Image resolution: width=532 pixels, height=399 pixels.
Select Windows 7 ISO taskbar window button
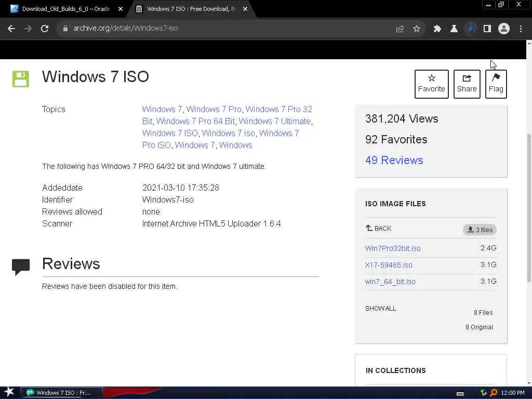click(62, 393)
